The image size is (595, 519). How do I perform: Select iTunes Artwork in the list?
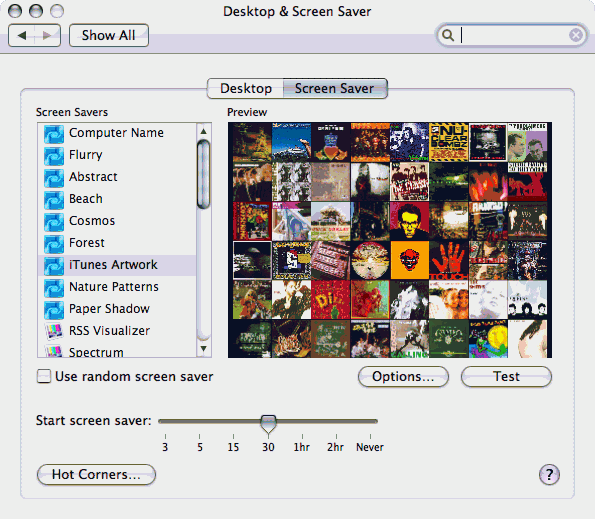click(x=117, y=265)
